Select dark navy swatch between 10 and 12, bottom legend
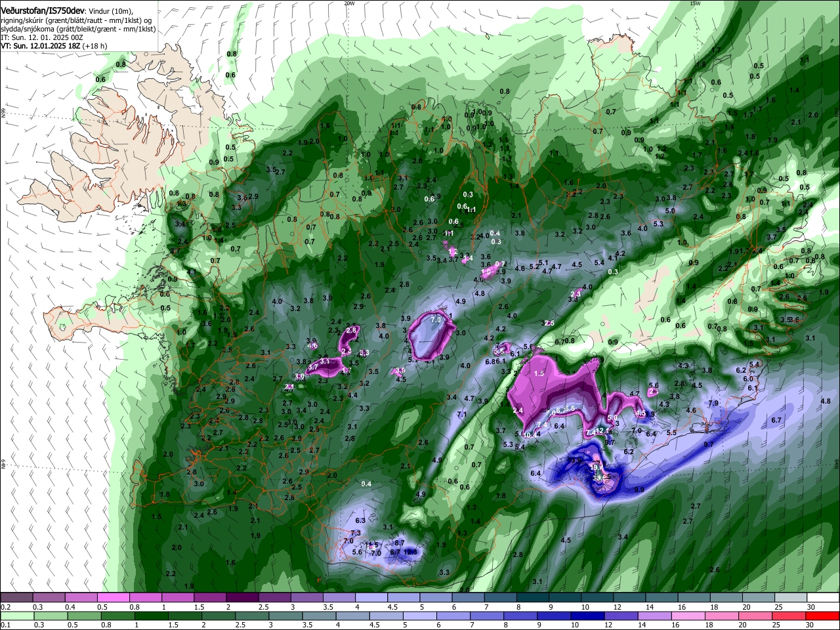 point(587,616)
